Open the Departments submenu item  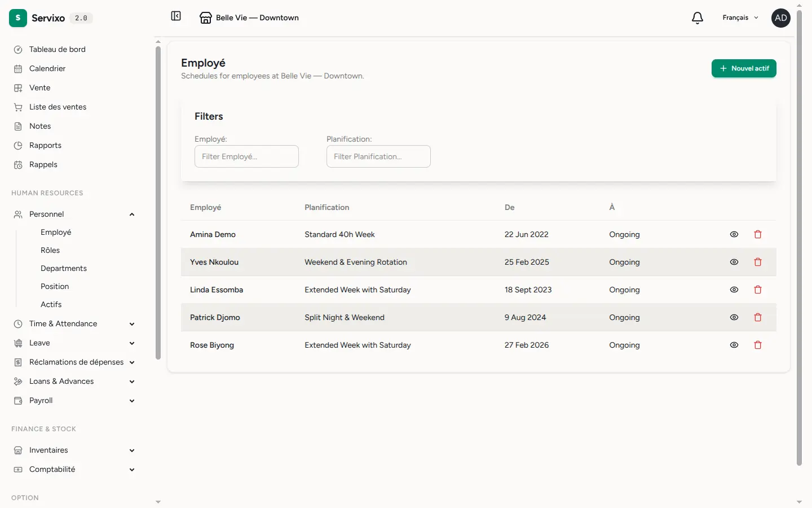click(x=64, y=269)
